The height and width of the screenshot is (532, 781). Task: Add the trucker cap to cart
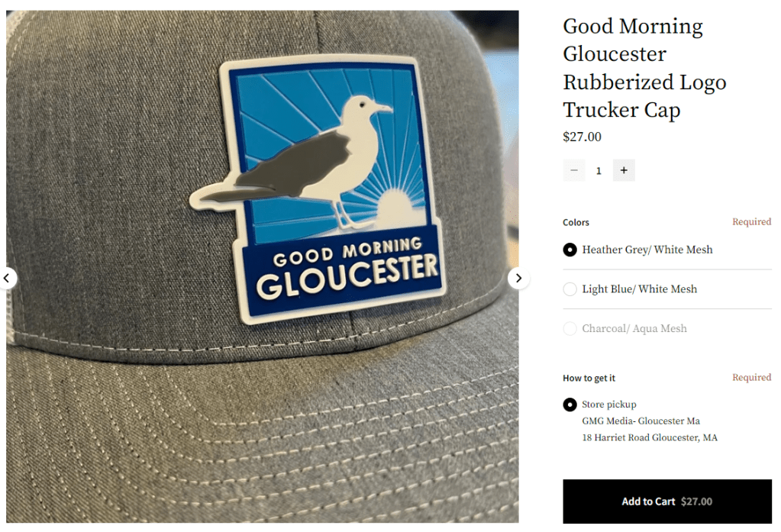(667, 501)
